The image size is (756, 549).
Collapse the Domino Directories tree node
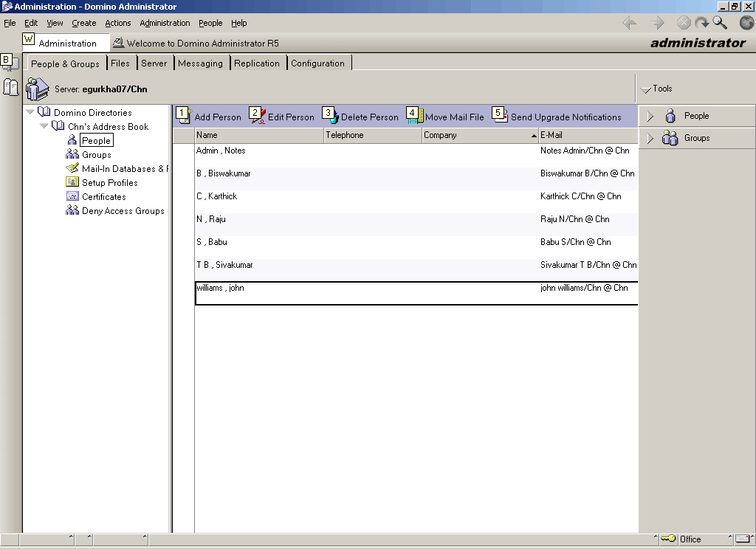[30, 112]
